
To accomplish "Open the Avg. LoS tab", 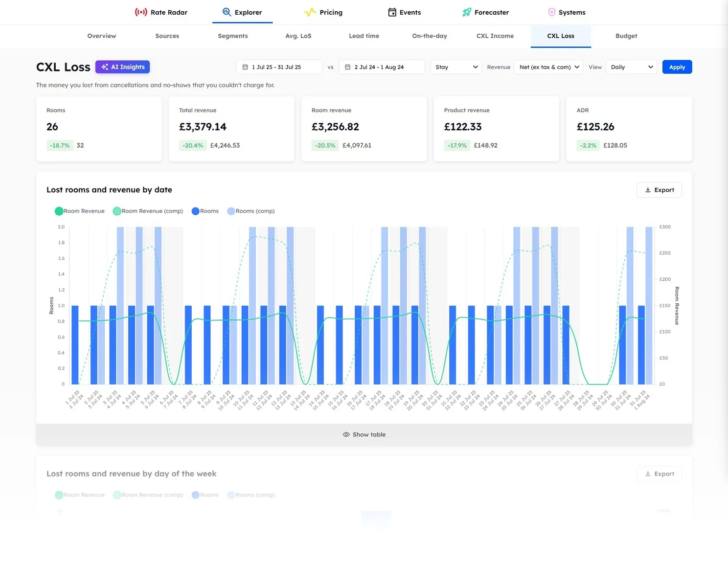I will click(298, 36).
